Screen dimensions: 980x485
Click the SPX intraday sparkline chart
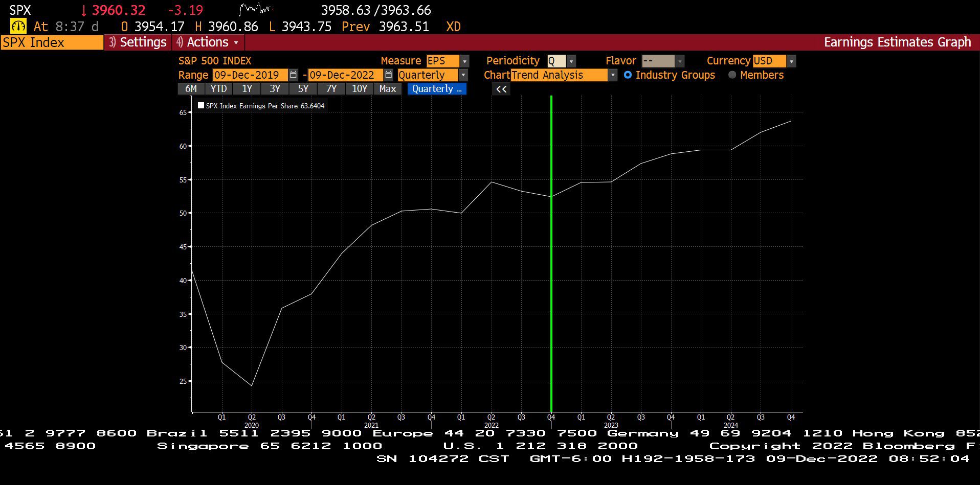pyautogui.click(x=256, y=9)
